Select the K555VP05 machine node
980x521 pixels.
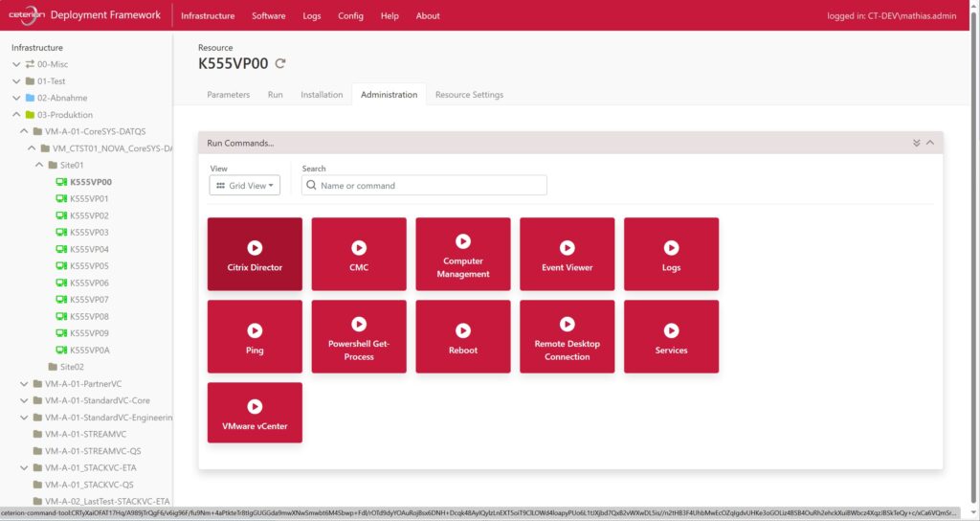[82, 266]
